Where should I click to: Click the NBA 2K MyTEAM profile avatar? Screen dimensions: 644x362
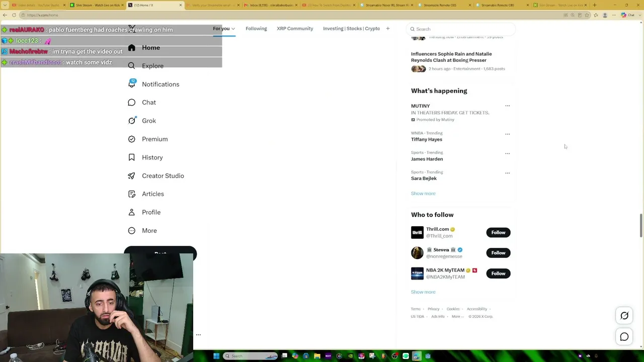tap(417, 274)
